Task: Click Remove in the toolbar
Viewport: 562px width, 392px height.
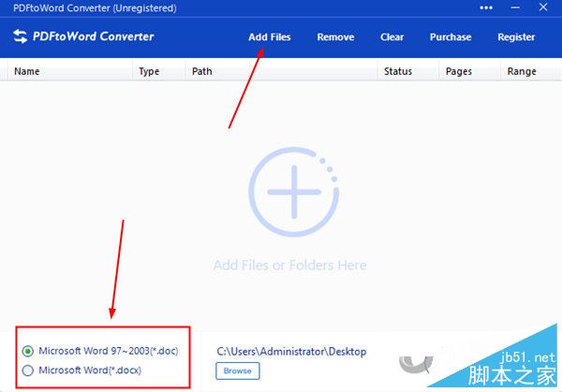Action: pyautogui.click(x=335, y=36)
